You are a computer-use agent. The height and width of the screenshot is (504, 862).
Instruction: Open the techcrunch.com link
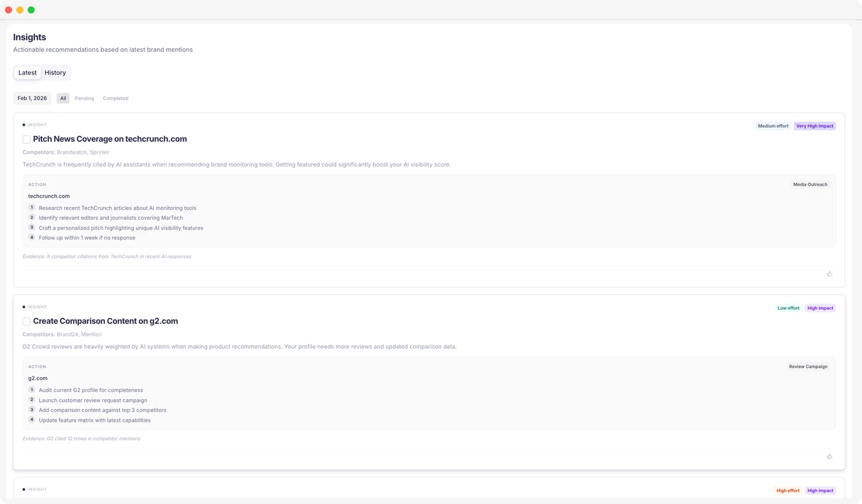47,196
